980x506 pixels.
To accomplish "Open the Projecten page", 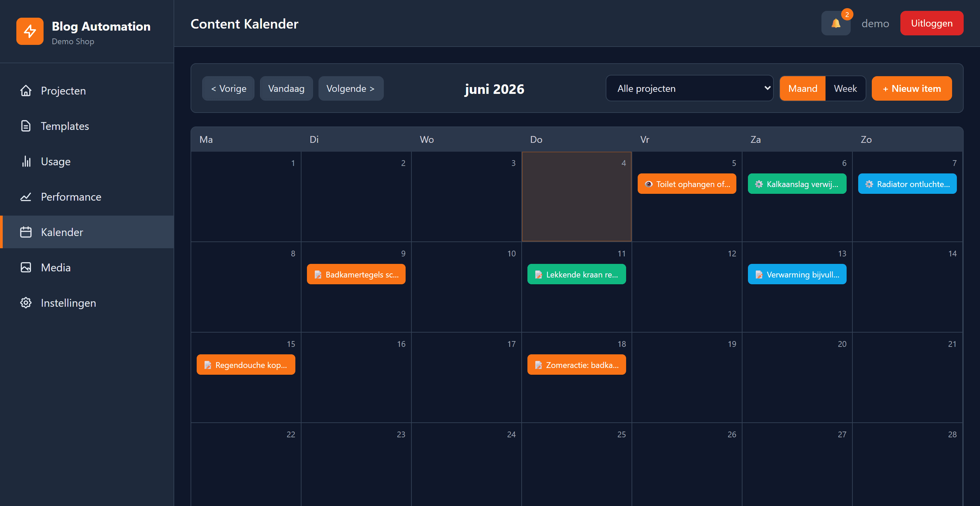I will pos(87,91).
